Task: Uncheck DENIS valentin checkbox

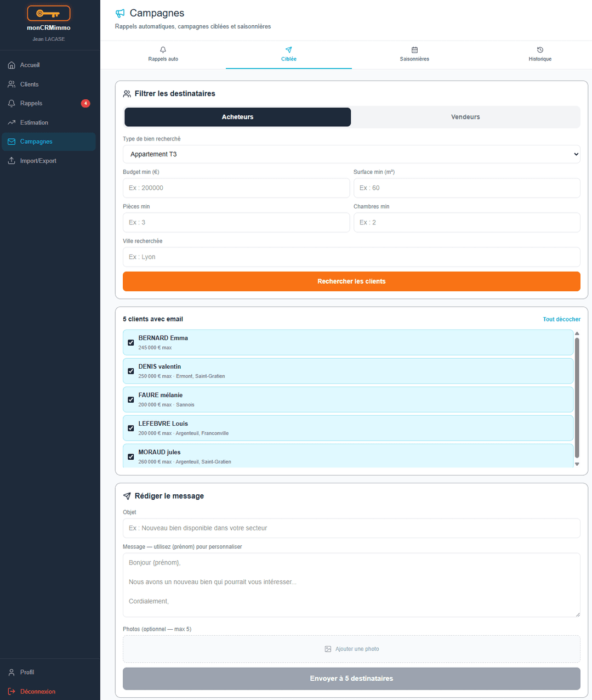Action: [x=131, y=371]
